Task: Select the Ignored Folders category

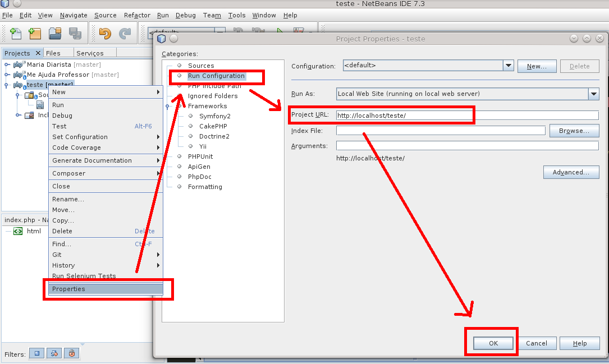Action: [213, 96]
